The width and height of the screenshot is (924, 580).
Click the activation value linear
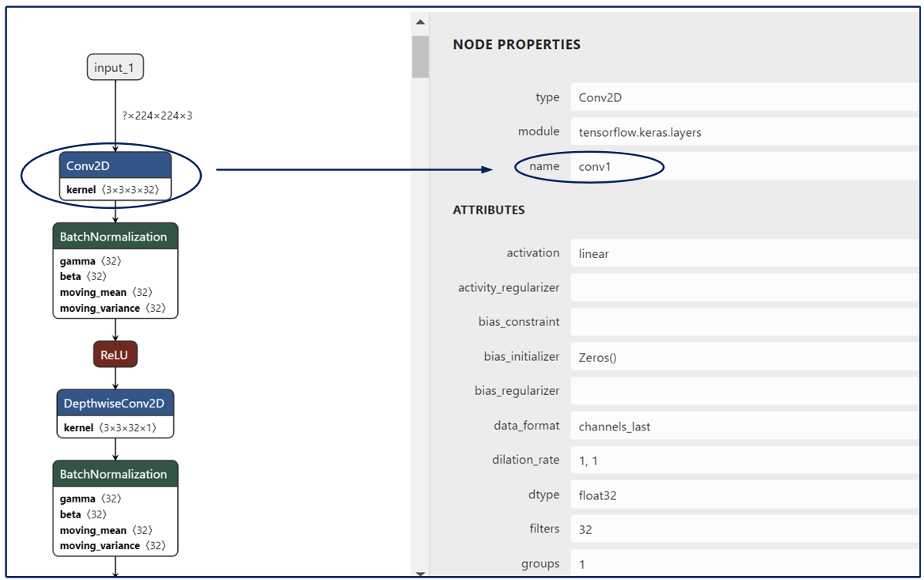[x=744, y=253]
